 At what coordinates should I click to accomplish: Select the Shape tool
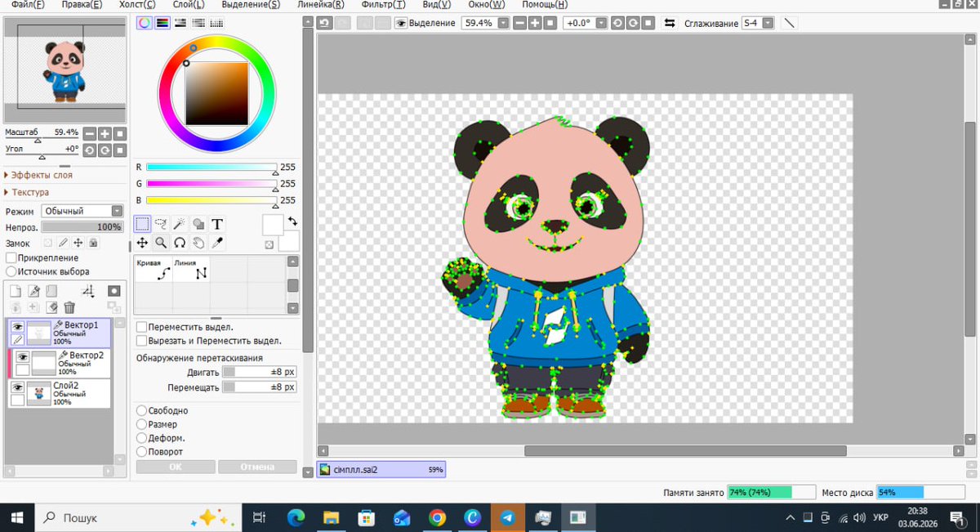click(x=198, y=224)
